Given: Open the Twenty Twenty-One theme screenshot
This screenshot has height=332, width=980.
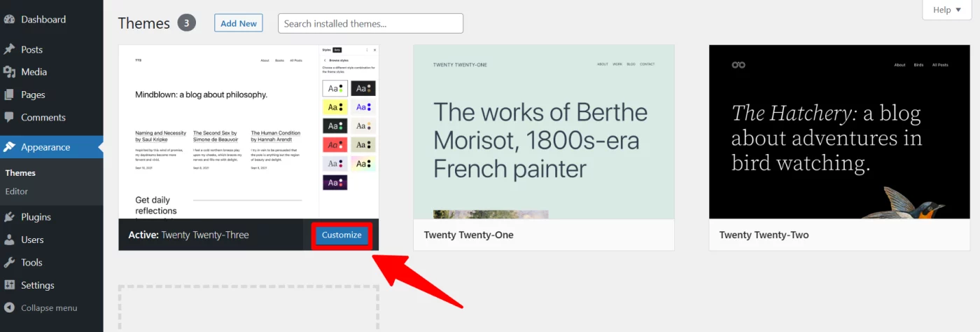Looking at the screenshot, I should click(544, 132).
